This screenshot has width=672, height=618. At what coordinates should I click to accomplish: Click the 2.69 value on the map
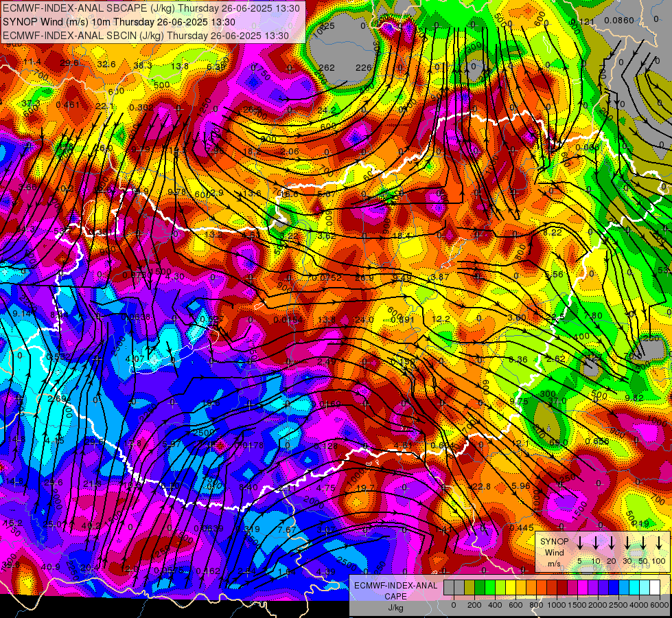click(57, 399)
